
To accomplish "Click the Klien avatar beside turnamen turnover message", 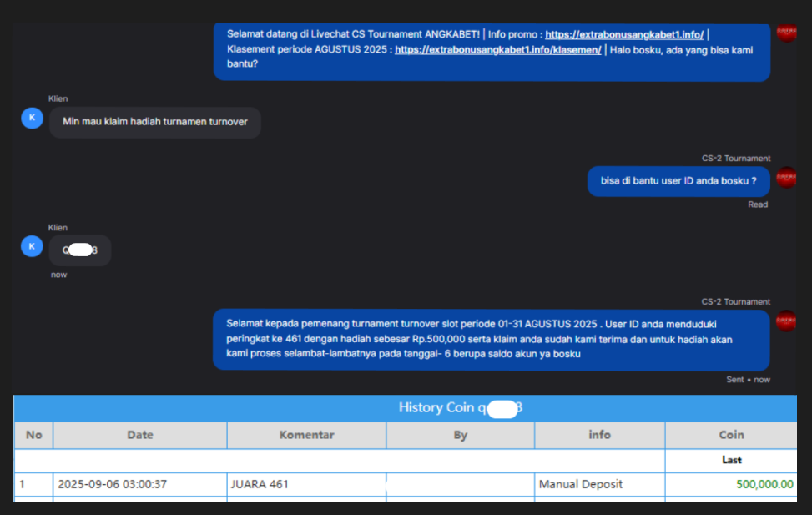I will point(32,119).
